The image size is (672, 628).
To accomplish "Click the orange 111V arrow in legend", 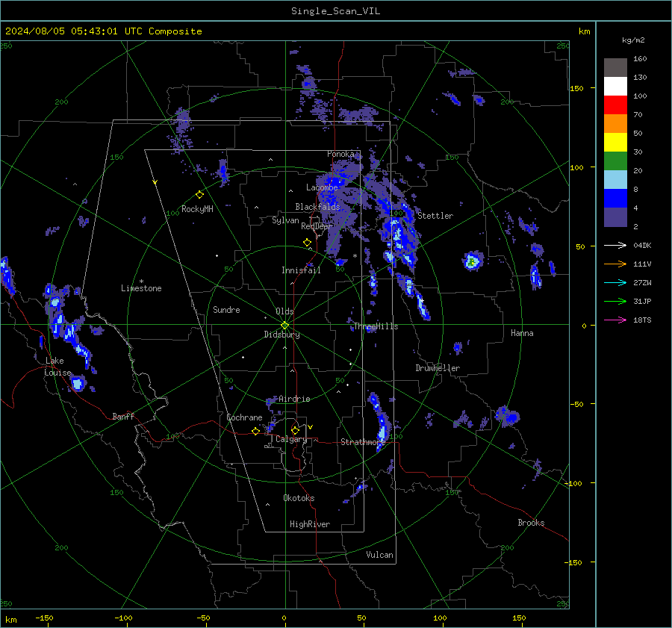I will coord(615,264).
